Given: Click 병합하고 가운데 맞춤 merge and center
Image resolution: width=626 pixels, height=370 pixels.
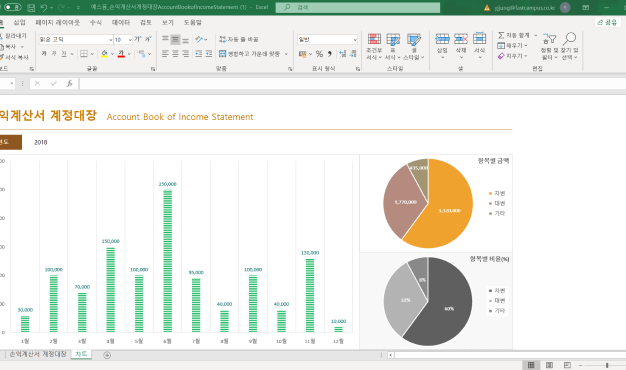Looking at the screenshot, I should tap(250, 53).
